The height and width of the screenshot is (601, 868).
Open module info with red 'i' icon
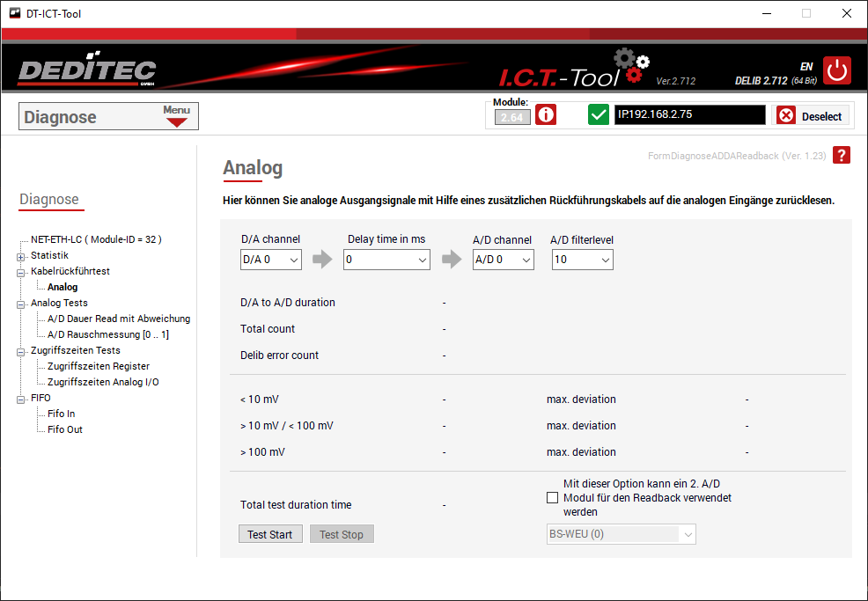[546, 115]
